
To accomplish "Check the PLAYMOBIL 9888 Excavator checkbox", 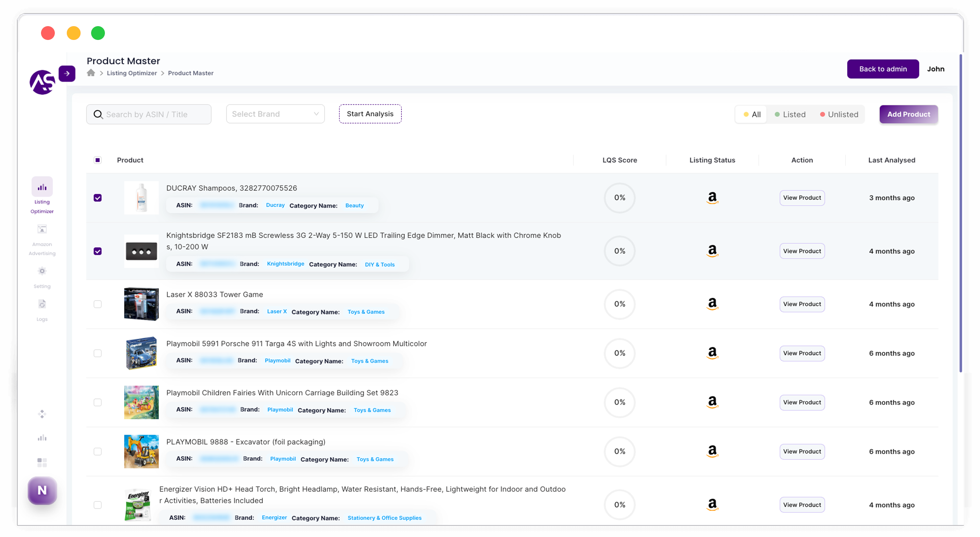I will pos(98,451).
